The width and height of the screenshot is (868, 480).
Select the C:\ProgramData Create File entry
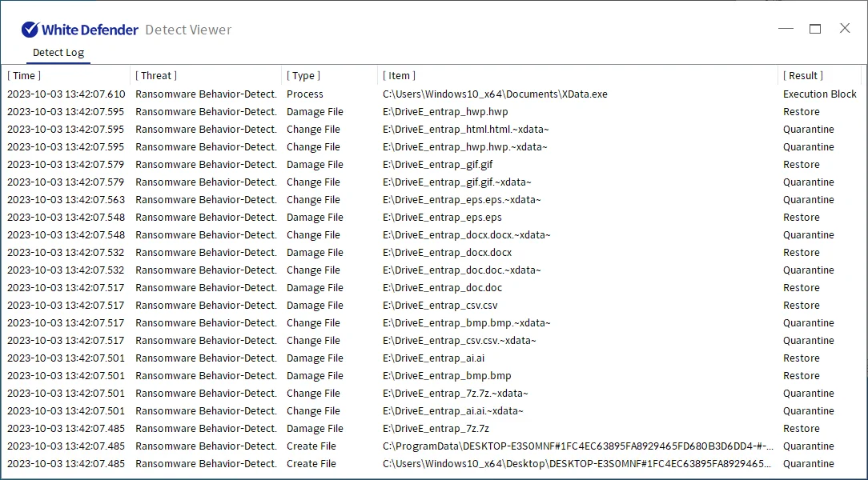click(x=578, y=446)
